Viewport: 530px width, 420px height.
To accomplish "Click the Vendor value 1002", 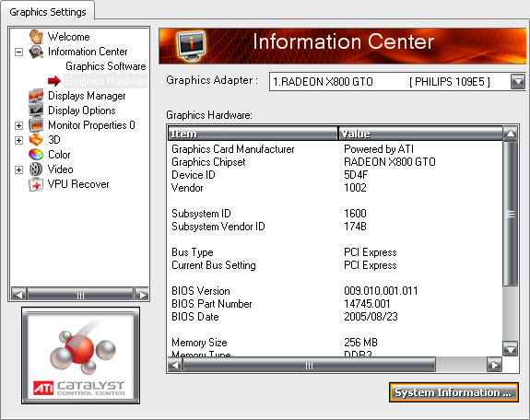I will (x=355, y=188).
